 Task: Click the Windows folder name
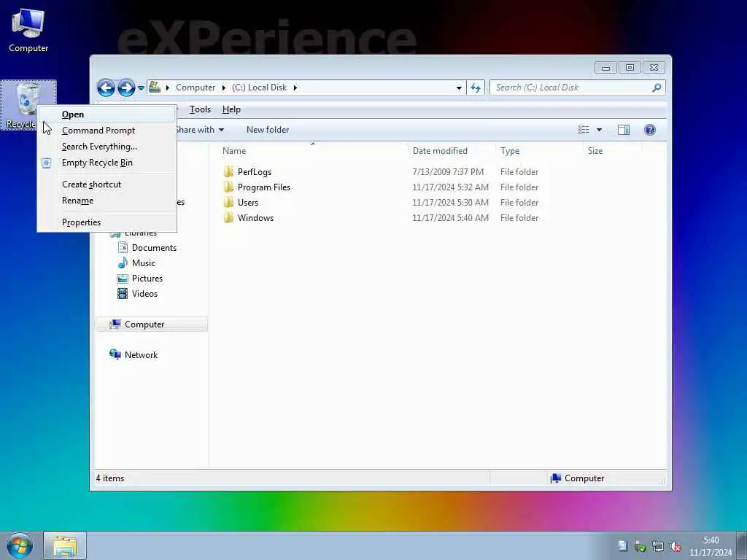click(x=255, y=217)
